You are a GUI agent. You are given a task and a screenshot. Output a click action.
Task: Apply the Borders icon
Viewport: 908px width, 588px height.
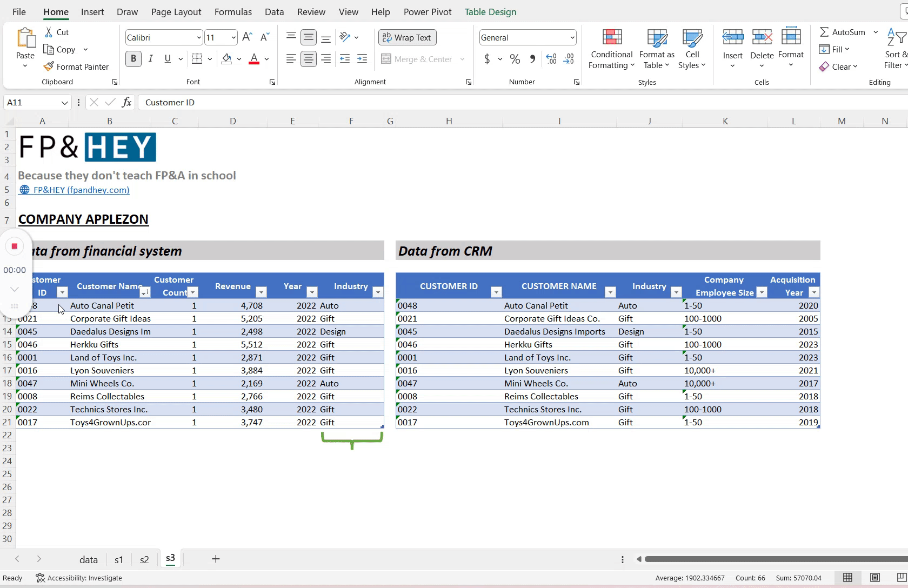(x=197, y=59)
